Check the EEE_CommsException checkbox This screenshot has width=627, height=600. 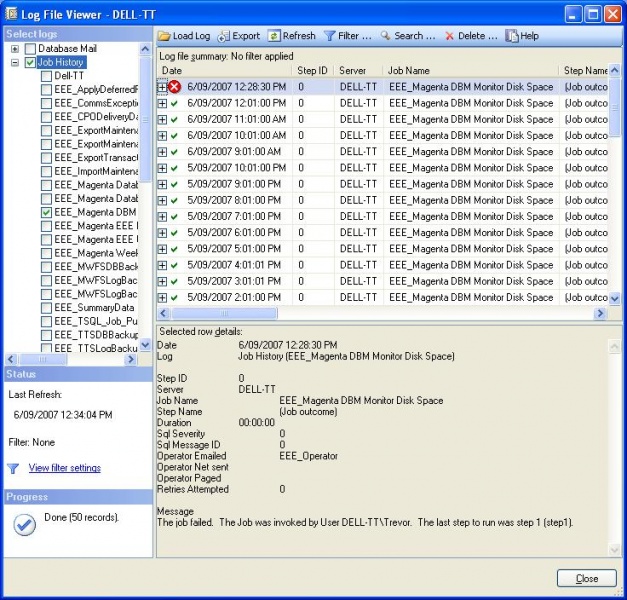46,103
